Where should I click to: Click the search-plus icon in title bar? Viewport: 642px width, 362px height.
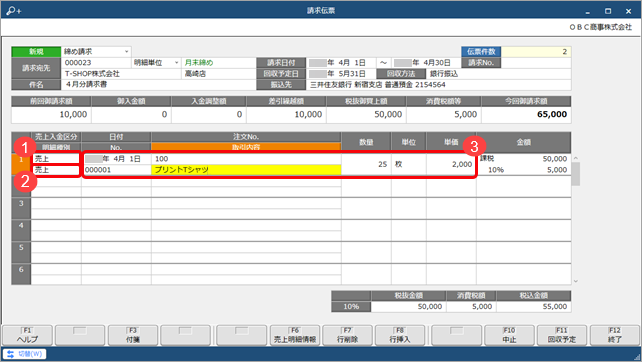(x=14, y=11)
